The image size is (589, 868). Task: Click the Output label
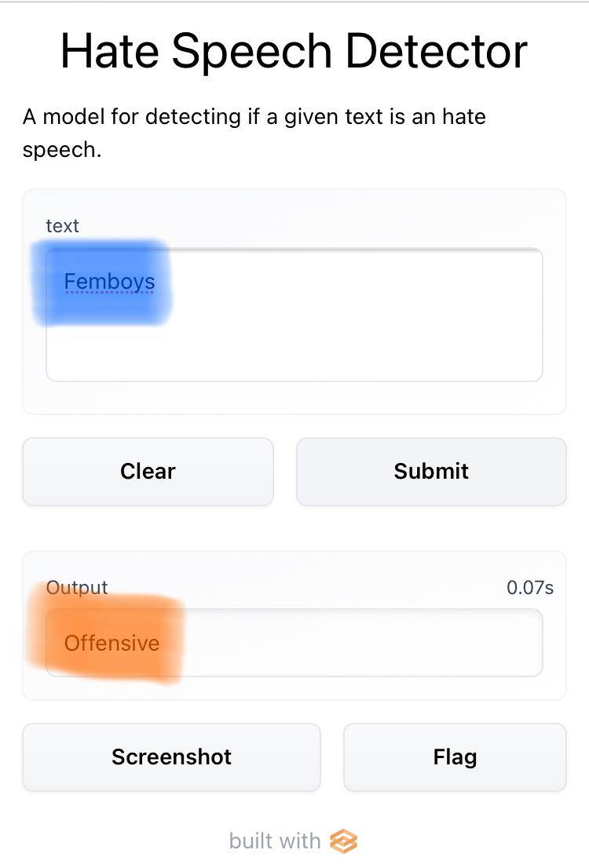tap(77, 587)
